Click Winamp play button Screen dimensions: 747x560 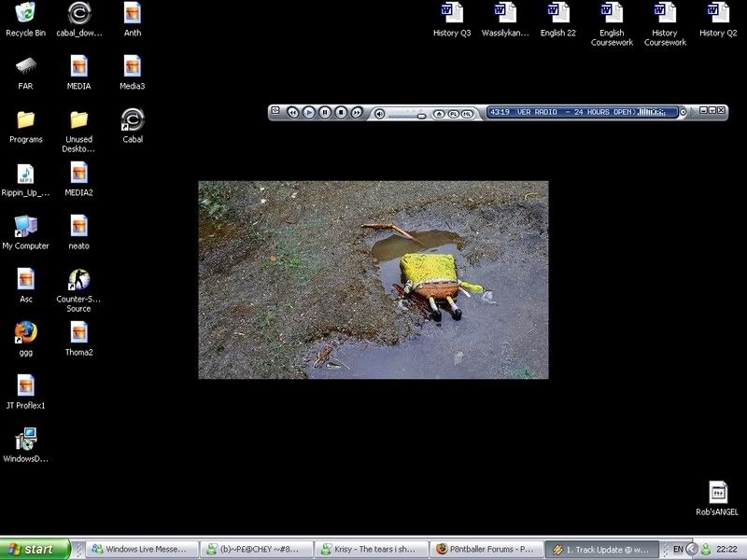pyautogui.click(x=309, y=112)
